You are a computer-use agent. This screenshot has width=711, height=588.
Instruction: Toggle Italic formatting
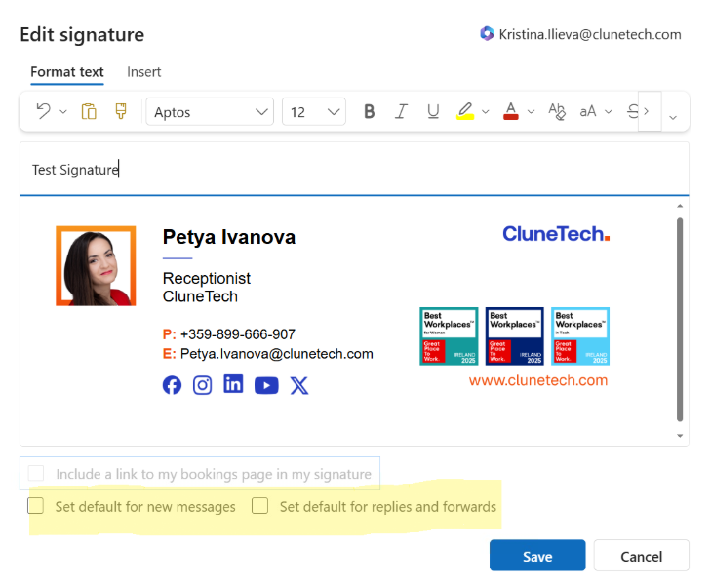coord(401,111)
